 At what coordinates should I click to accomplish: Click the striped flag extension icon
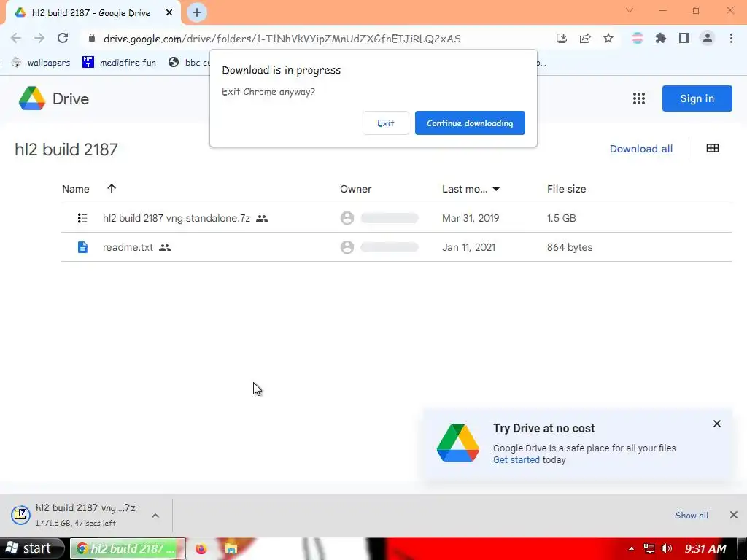coord(637,38)
